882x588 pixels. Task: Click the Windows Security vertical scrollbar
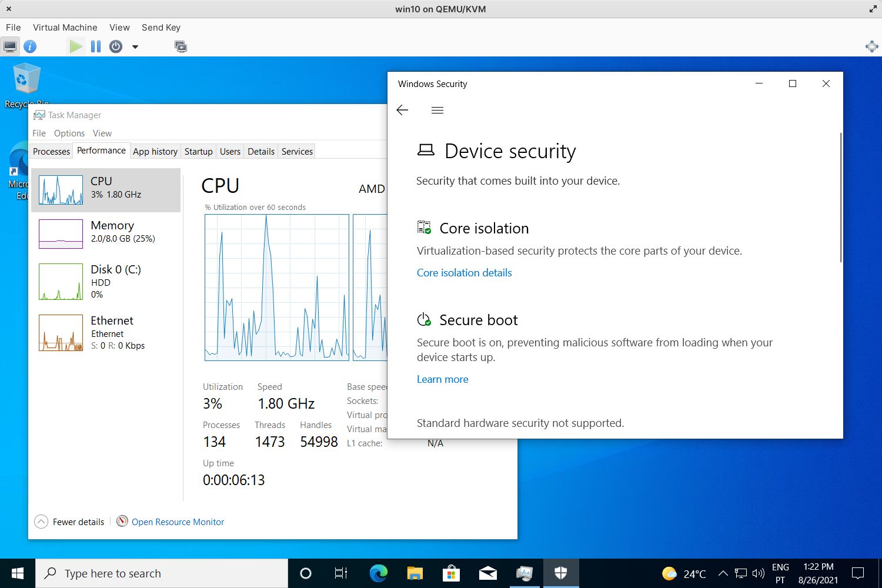pyautogui.click(x=841, y=197)
